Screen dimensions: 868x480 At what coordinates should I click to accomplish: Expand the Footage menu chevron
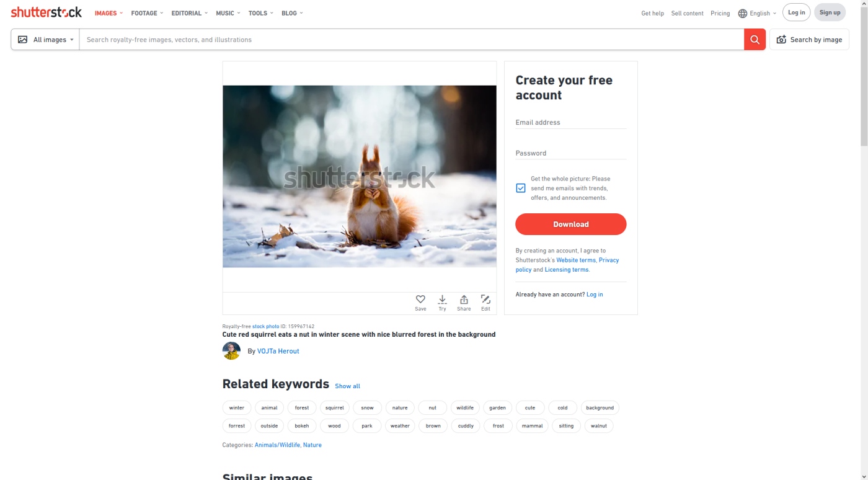coord(162,13)
